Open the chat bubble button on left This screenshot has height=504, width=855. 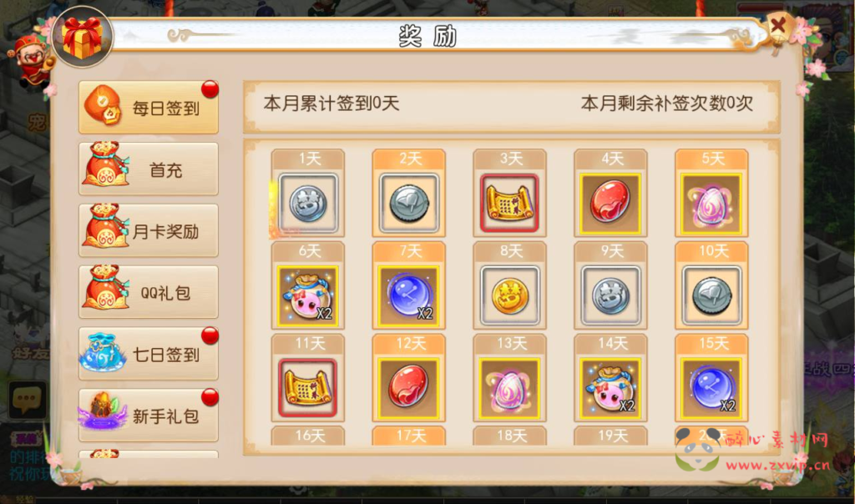27,400
